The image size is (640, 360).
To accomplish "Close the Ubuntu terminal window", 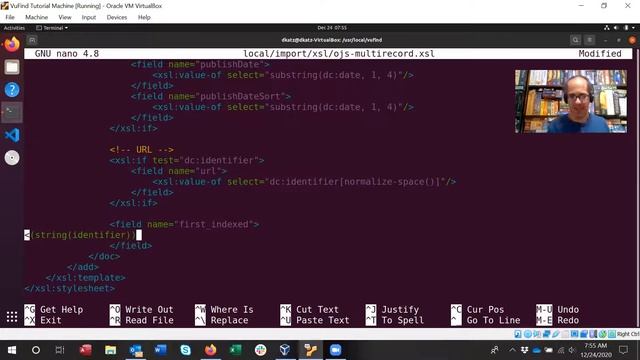I will tap(632, 40).
